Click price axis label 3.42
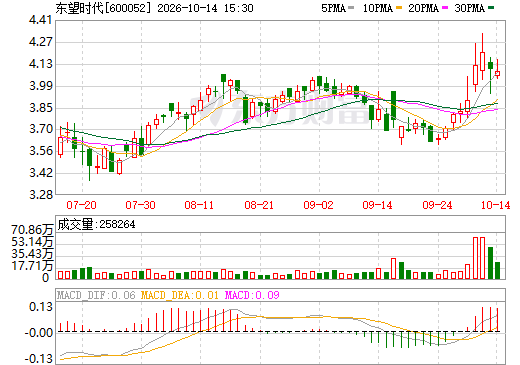Image resolution: width=520 pixels, height=365 pixels. (x=41, y=173)
